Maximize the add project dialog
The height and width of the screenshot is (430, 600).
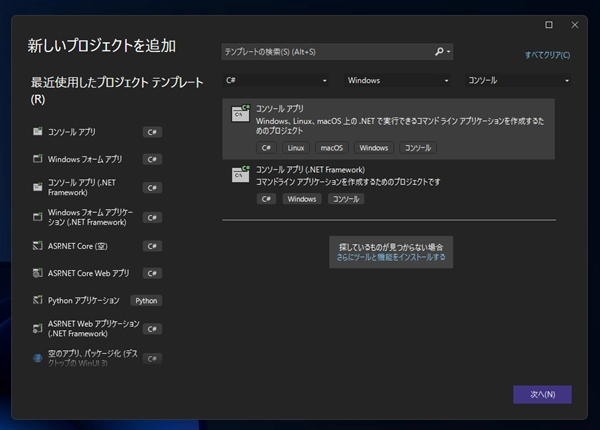549,25
